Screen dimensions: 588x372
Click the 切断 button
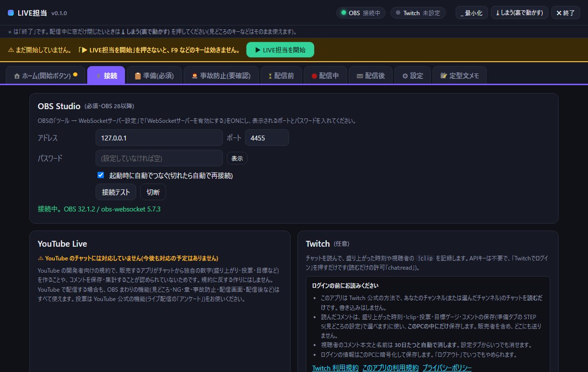click(153, 192)
